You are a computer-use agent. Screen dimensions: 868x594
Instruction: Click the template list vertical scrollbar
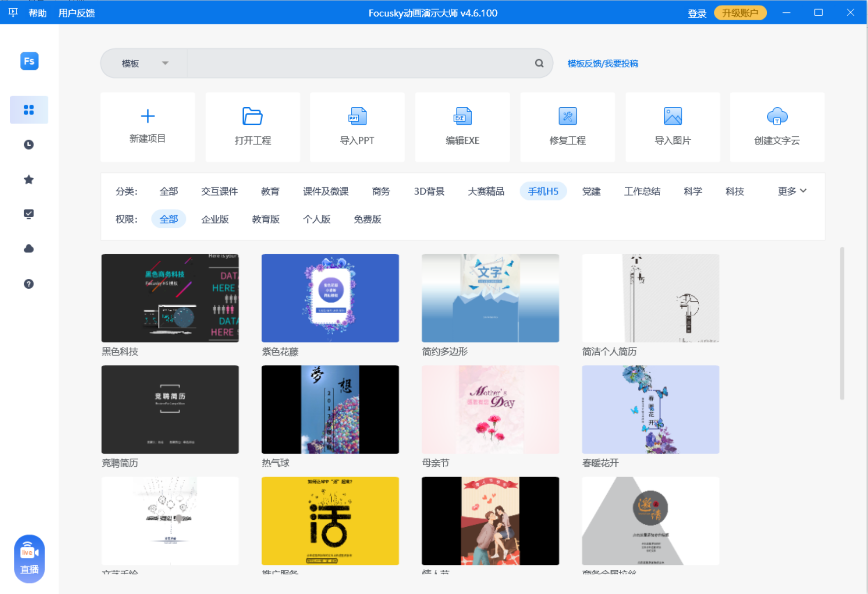pyautogui.click(x=842, y=323)
